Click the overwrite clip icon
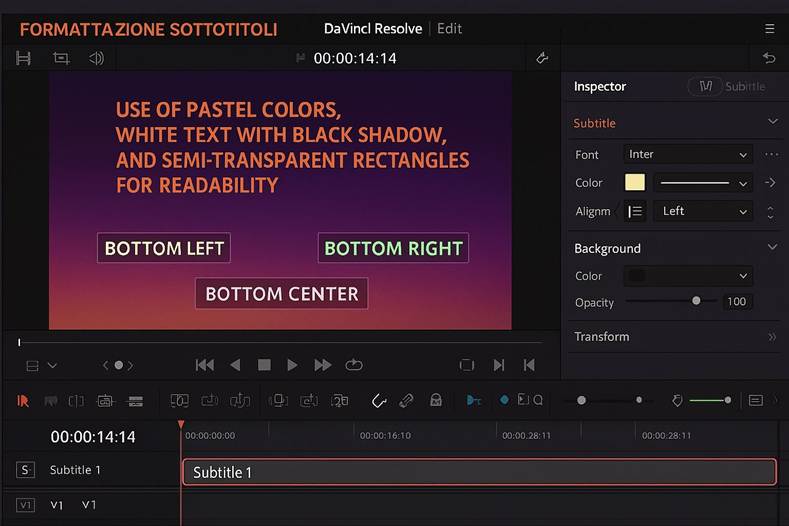 210,401
